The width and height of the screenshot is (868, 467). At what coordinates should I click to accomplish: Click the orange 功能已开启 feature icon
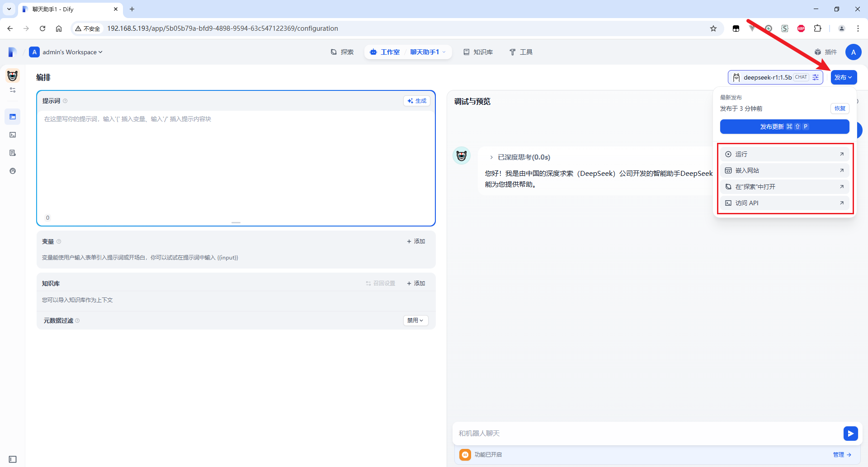465,455
